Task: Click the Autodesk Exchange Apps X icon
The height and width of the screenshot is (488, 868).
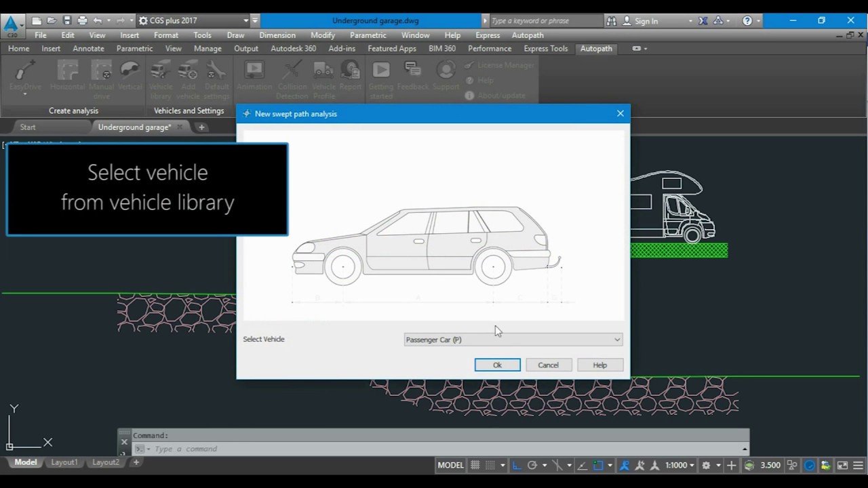Action: tap(703, 21)
